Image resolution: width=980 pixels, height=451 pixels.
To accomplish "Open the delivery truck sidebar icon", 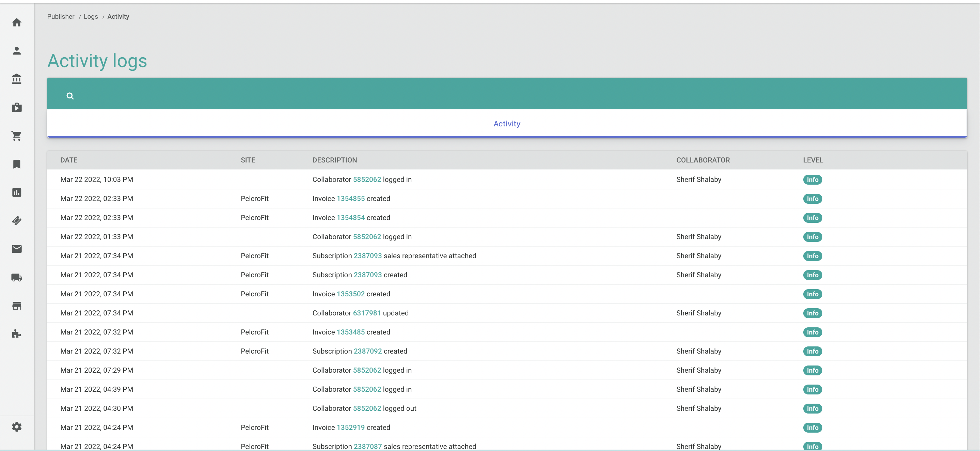I will [16, 278].
